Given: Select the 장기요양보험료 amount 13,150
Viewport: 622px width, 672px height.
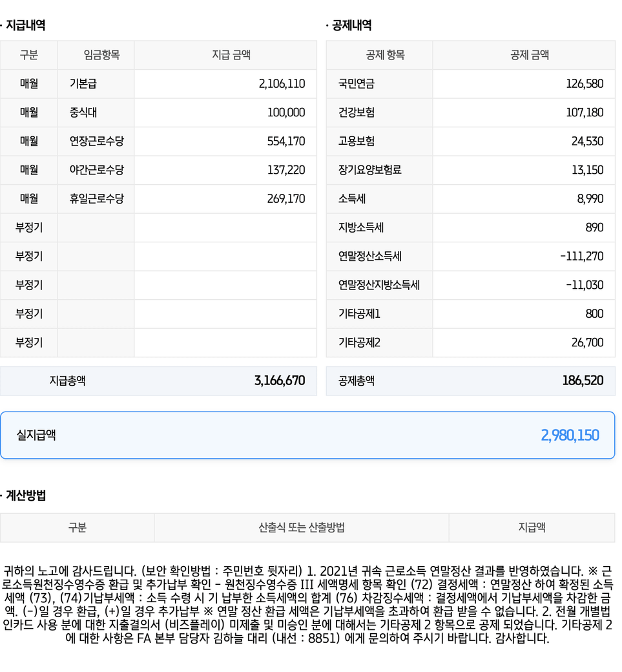Looking at the screenshot, I should point(588,170).
